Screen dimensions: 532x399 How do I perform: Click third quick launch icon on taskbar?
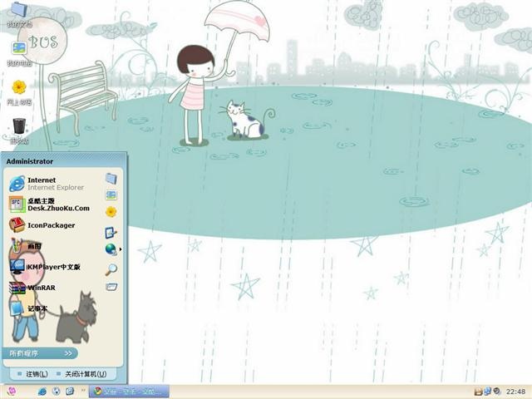point(70,392)
